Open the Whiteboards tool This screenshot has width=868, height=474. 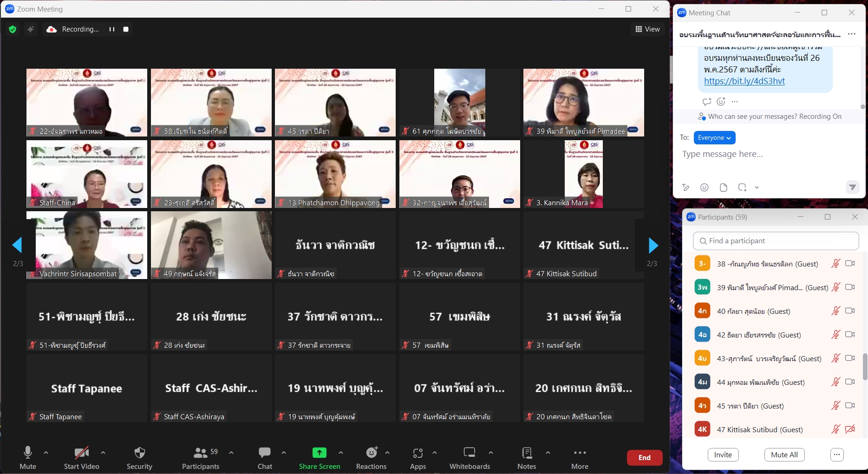[x=470, y=457]
